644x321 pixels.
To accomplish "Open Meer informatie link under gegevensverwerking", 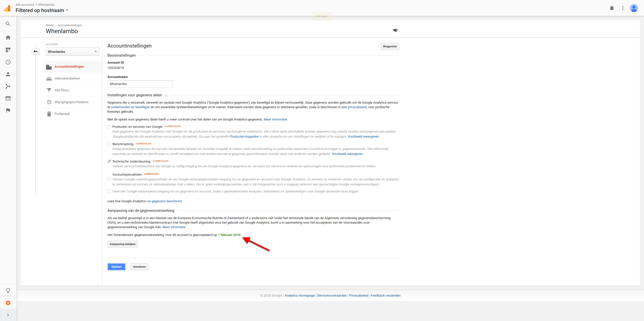I will 174,227.
